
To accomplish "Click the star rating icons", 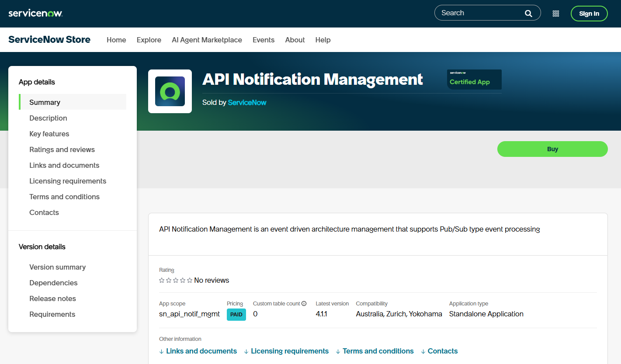I will (176, 281).
